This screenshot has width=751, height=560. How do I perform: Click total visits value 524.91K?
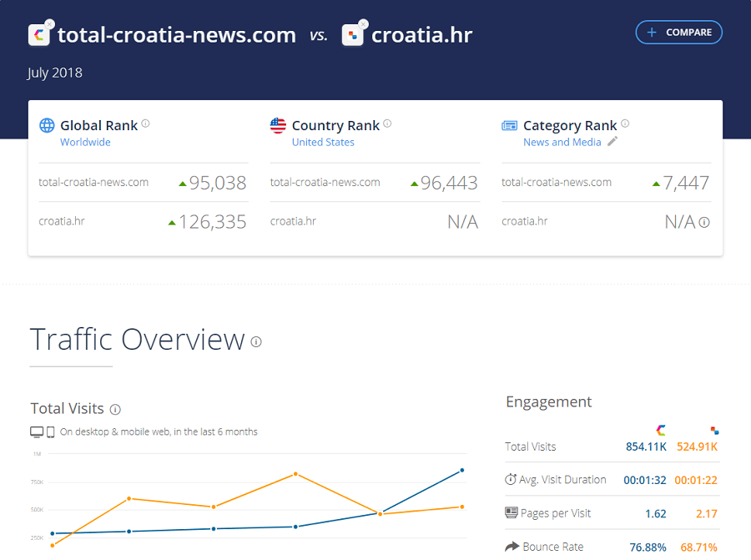tap(697, 447)
